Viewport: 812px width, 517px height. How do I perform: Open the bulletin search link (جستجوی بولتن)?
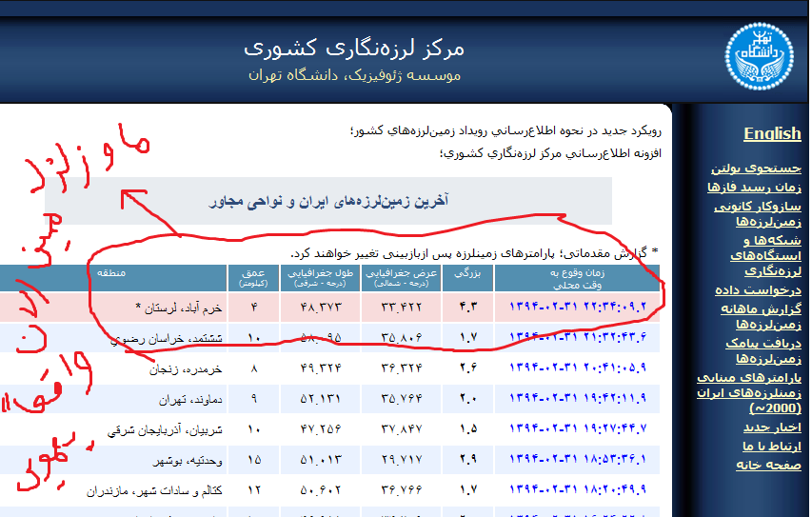coord(756,169)
